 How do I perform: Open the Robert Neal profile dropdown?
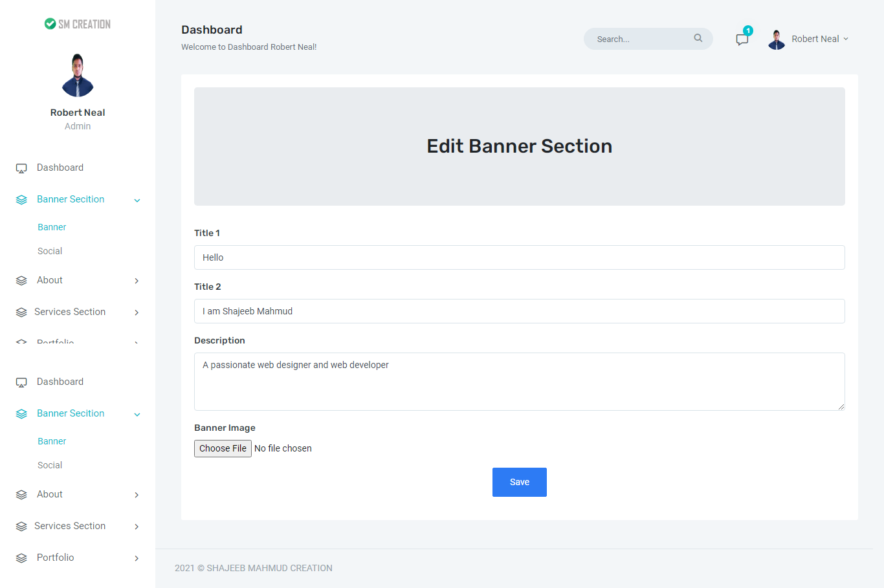[x=819, y=38]
